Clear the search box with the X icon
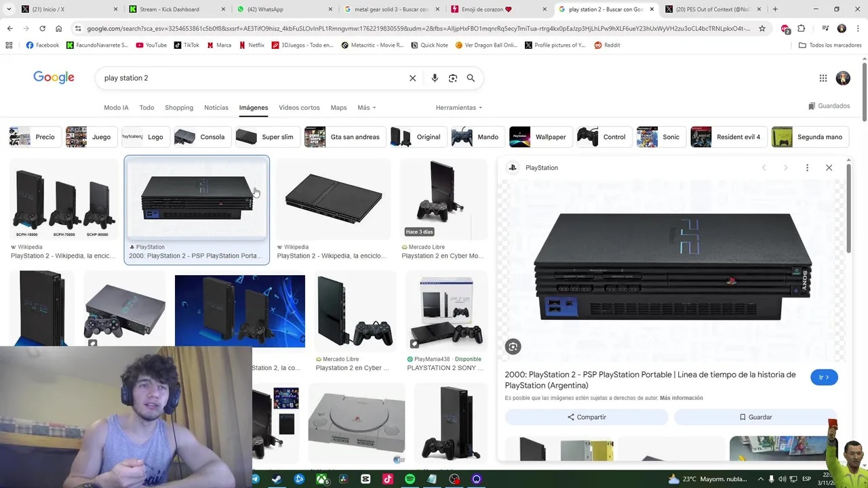This screenshot has height=488, width=868. [412, 78]
